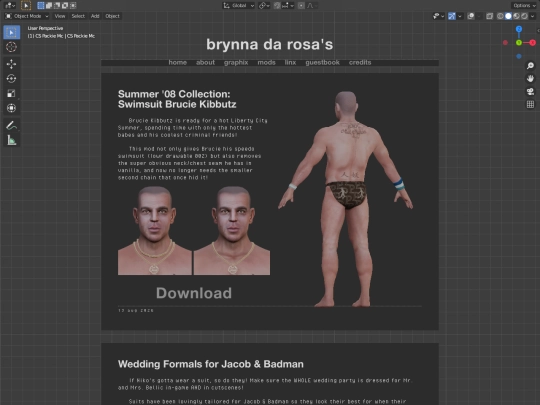
Task: Click left Brucie face with double chain
Action: click(155, 230)
